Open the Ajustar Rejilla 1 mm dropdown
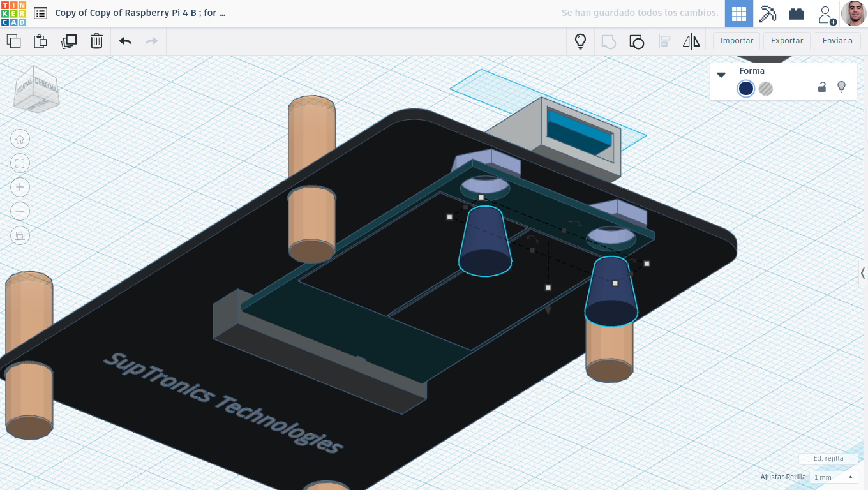Image resolution: width=868 pixels, height=490 pixels. (x=834, y=477)
